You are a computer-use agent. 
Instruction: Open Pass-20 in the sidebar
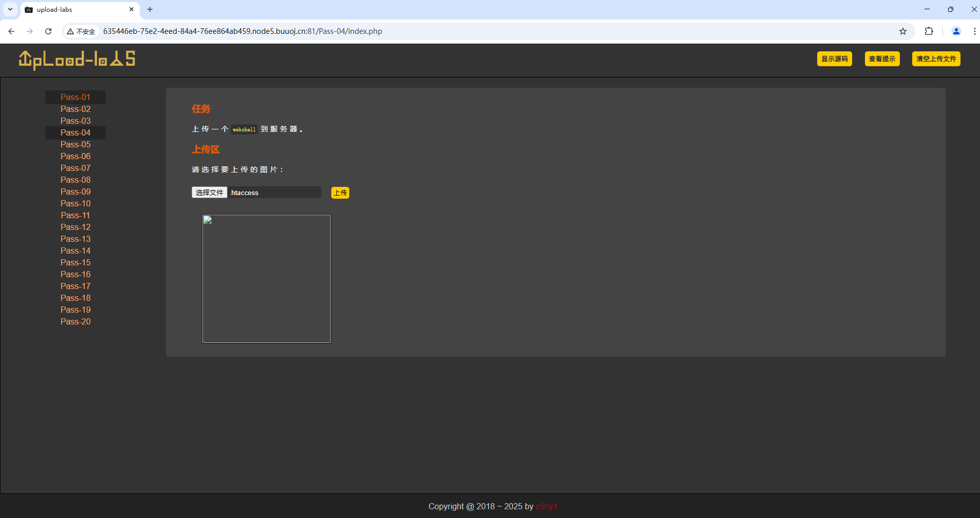(76, 321)
